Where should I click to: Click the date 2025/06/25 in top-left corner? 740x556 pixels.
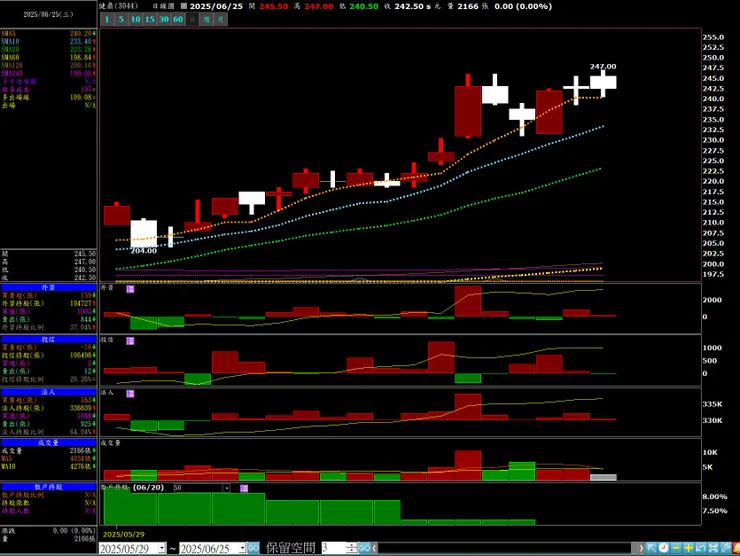pos(48,14)
